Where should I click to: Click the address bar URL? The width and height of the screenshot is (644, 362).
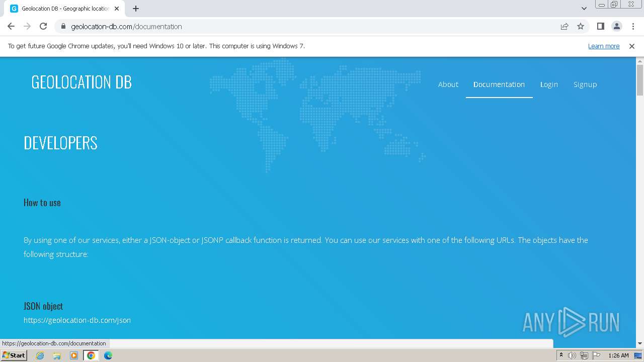pyautogui.click(x=126, y=26)
